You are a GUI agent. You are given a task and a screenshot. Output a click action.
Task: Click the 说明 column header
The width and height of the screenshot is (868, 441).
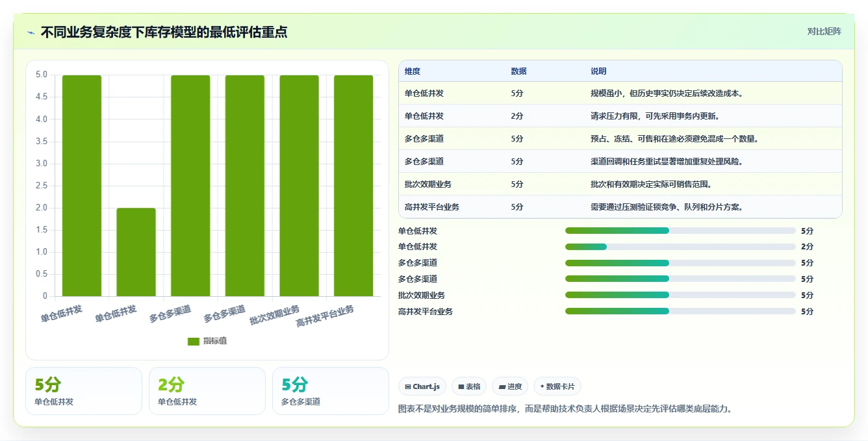click(598, 71)
